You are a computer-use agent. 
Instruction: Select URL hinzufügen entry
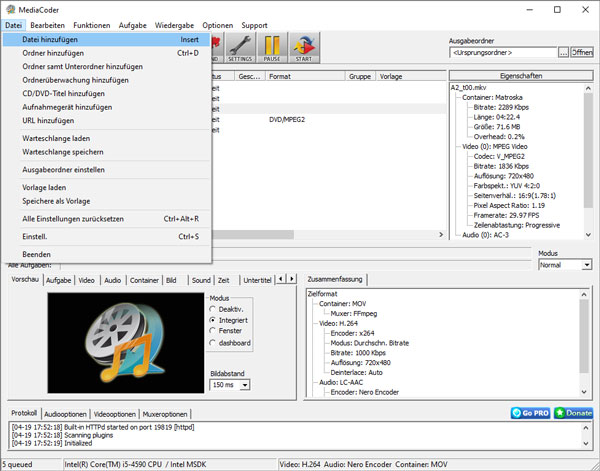click(x=106, y=121)
